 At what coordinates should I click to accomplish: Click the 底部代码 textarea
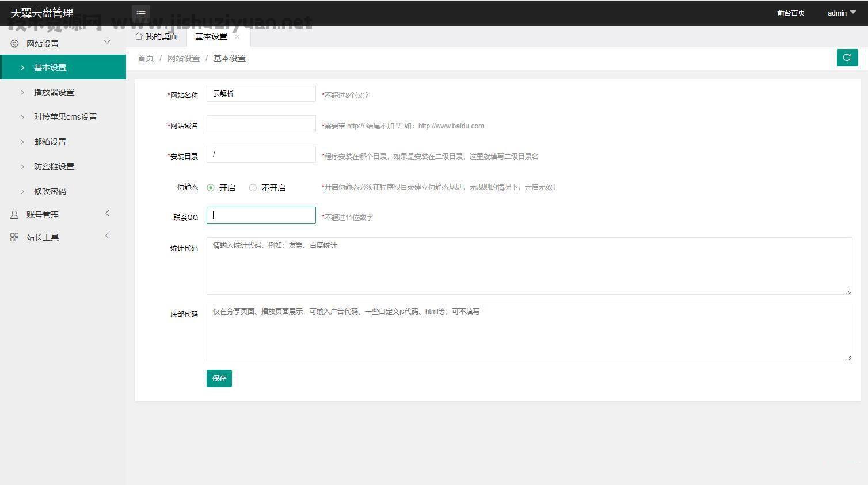coord(530,332)
